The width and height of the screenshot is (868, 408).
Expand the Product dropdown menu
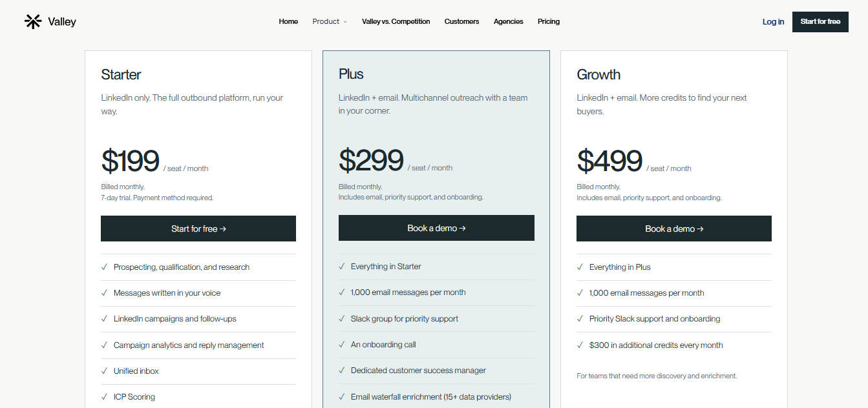click(x=330, y=21)
